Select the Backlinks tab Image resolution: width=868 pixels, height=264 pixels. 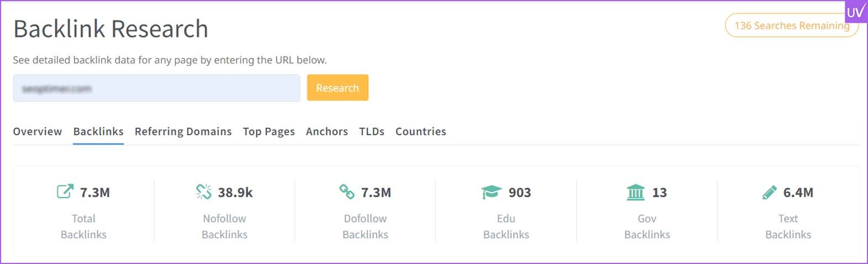(98, 132)
